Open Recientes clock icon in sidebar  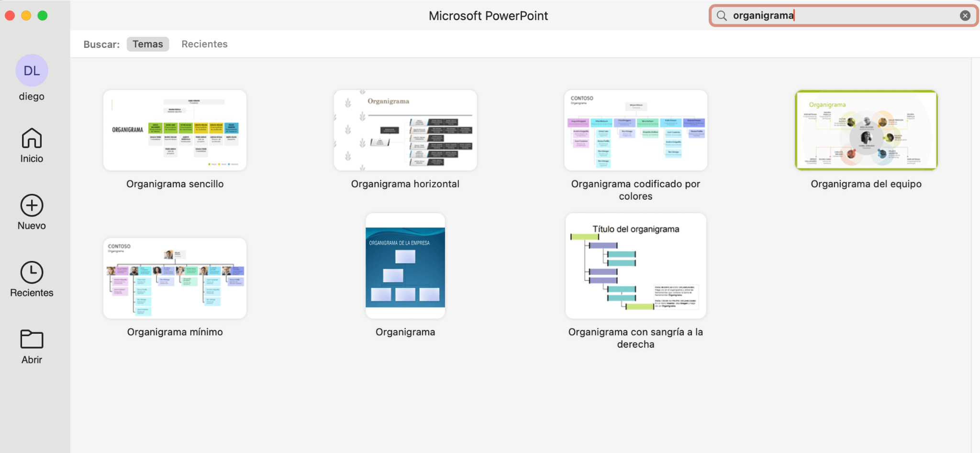click(x=32, y=272)
